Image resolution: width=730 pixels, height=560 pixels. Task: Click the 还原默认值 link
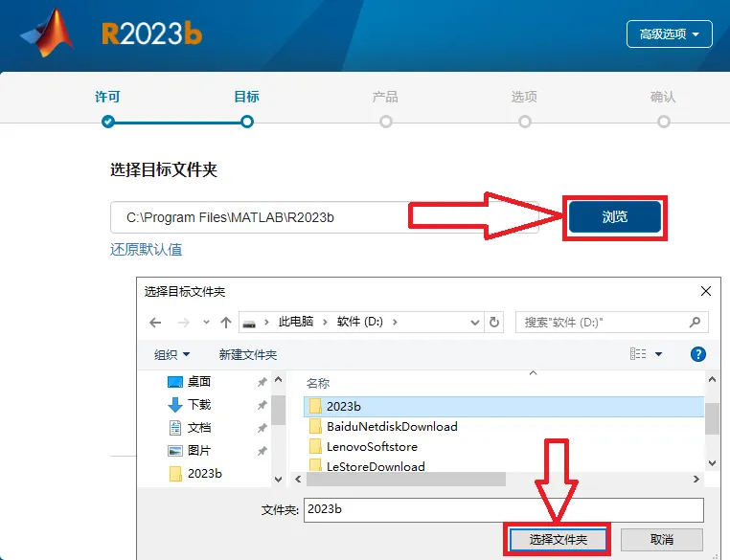tap(147, 250)
